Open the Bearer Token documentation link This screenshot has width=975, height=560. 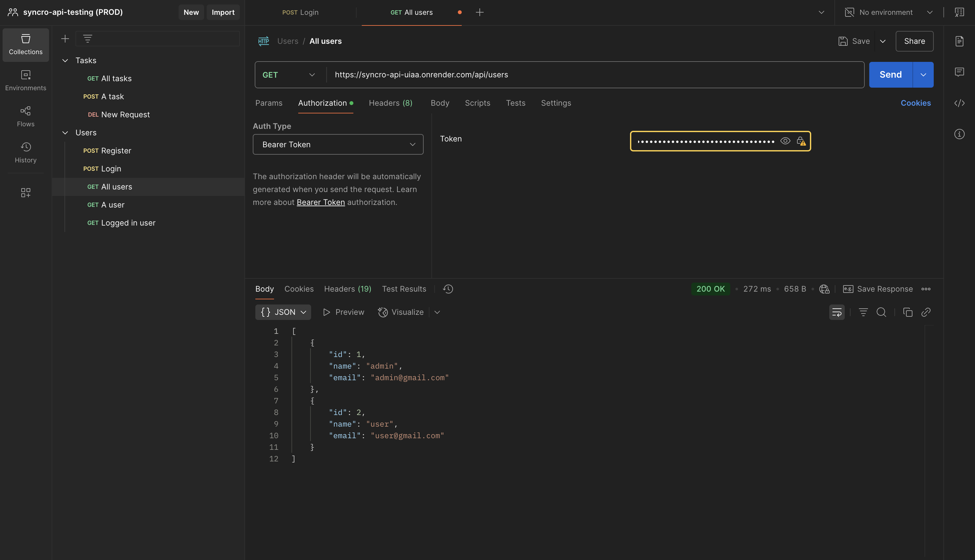tap(320, 202)
